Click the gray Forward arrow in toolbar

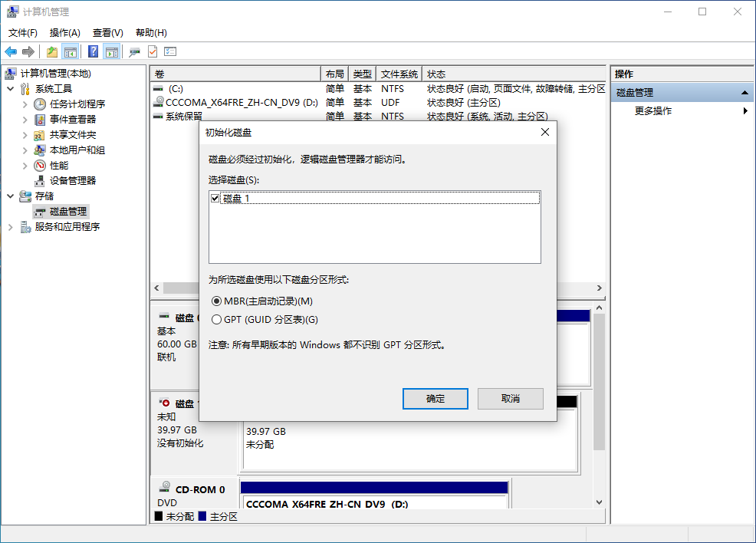click(x=28, y=51)
